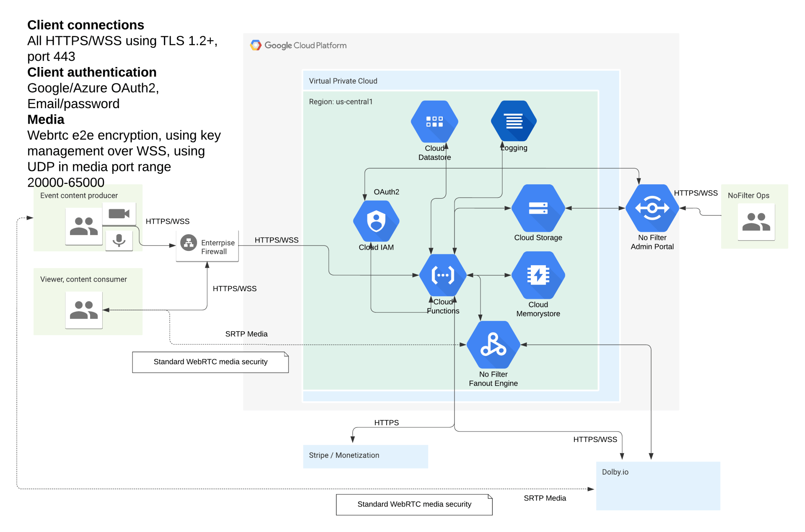805x532 pixels.
Task: Select the HTTPS/WSS label below the firewall
Action: tap(234, 289)
